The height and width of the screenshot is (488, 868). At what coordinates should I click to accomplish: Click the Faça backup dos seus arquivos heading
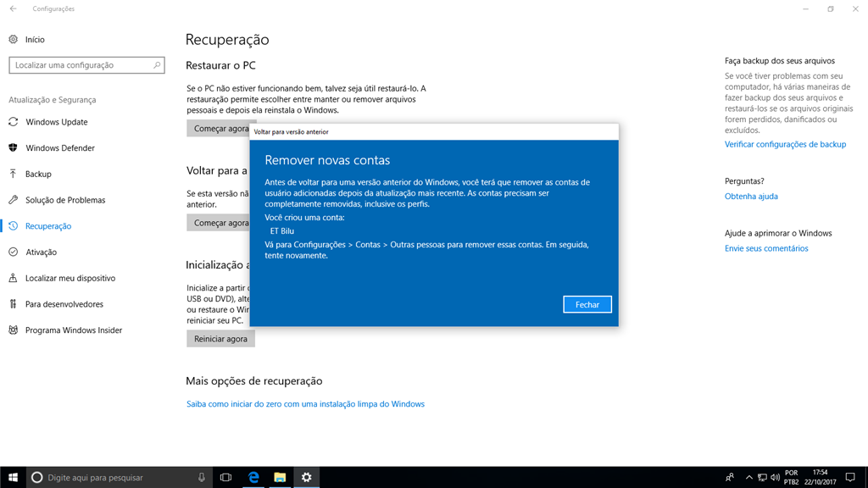tap(780, 61)
